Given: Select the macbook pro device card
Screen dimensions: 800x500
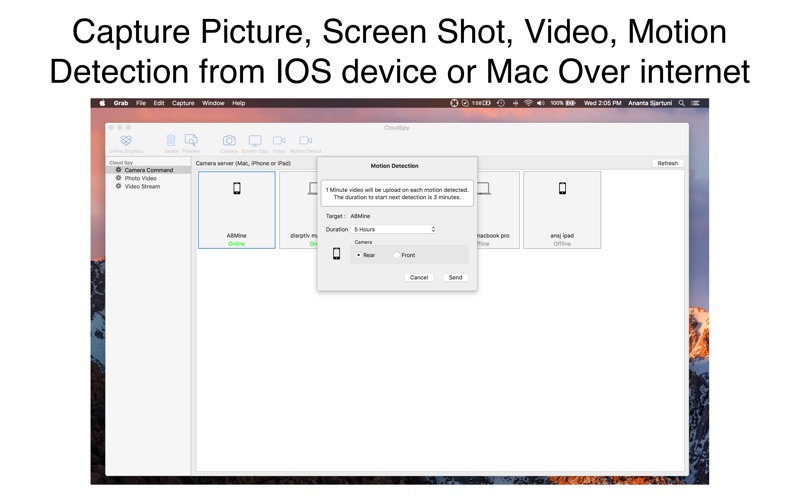Looking at the screenshot, I should [x=498, y=210].
